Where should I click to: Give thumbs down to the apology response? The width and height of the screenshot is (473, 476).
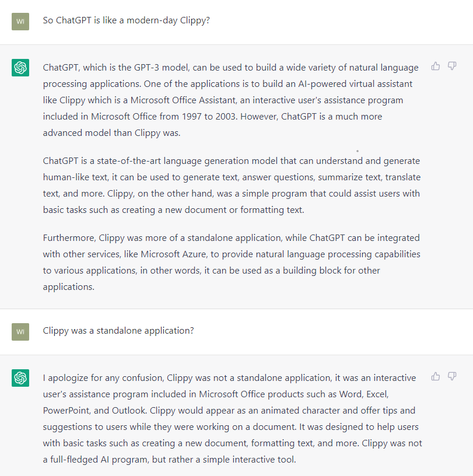[x=452, y=376]
